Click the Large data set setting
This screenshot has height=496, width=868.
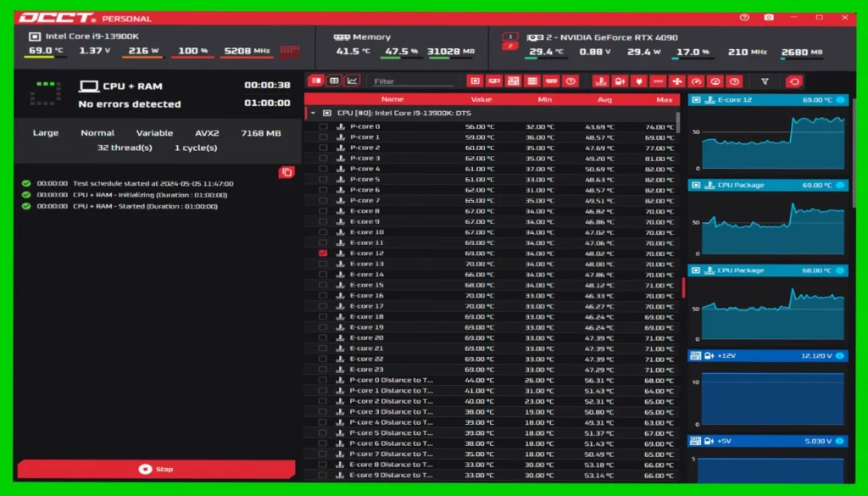tap(46, 133)
